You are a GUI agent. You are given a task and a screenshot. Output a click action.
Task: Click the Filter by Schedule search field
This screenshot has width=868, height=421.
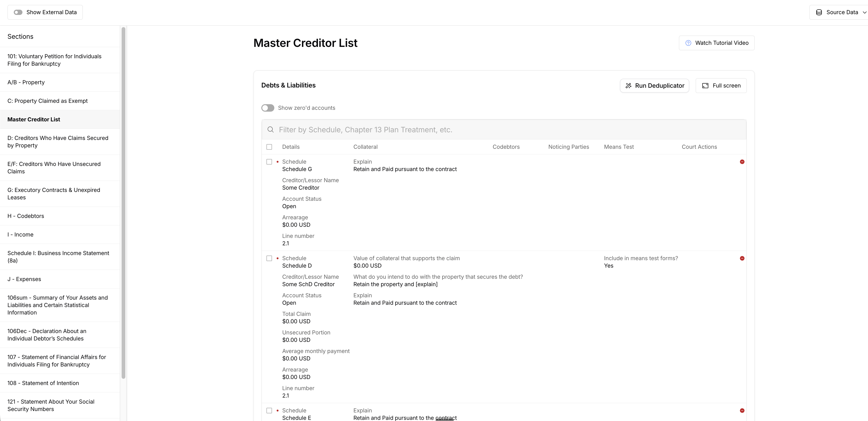(x=504, y=130)
